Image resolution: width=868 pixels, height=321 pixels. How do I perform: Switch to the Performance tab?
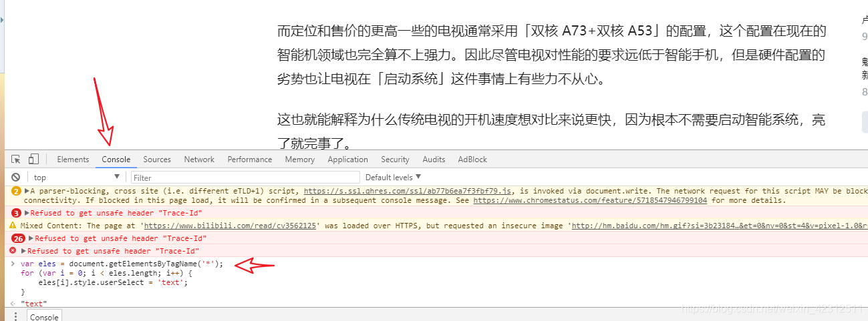[250, 159]
